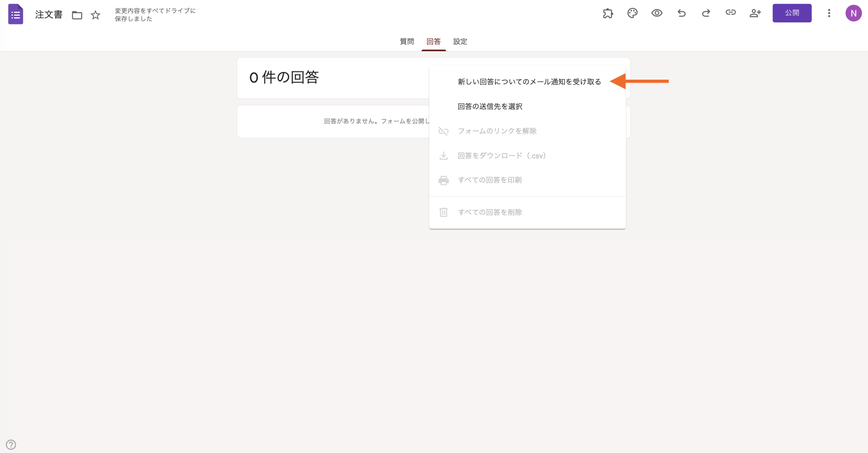Screen dimensions: 868x453
Task: Click the redo arrow icon
Action: tap(706, 13)
